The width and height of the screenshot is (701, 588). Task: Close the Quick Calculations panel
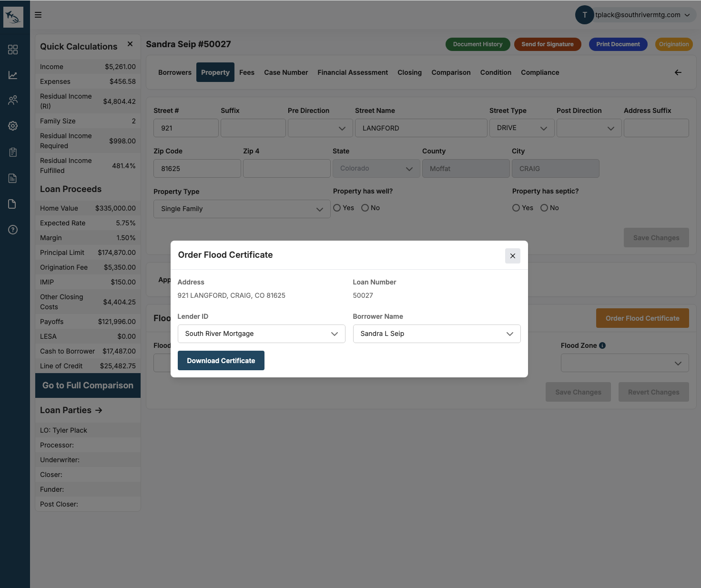(x=130, y=44)
